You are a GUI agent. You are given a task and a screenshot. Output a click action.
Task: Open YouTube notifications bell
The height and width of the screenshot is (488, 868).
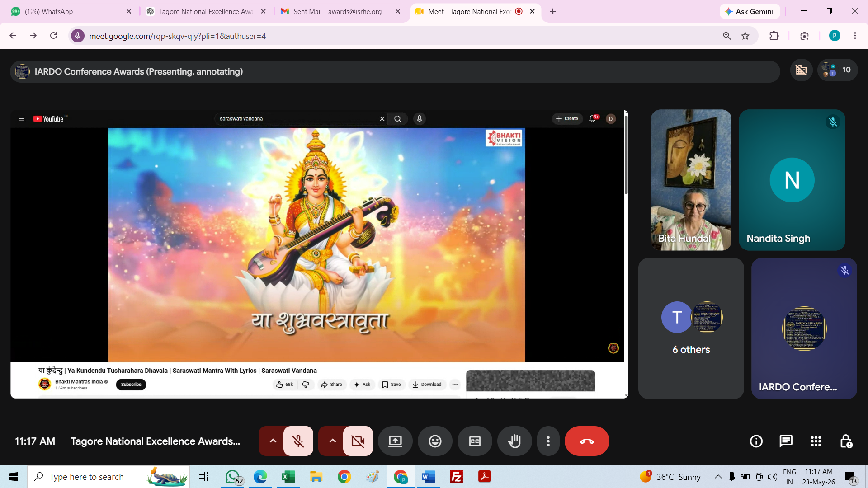(x=593, y=119)
